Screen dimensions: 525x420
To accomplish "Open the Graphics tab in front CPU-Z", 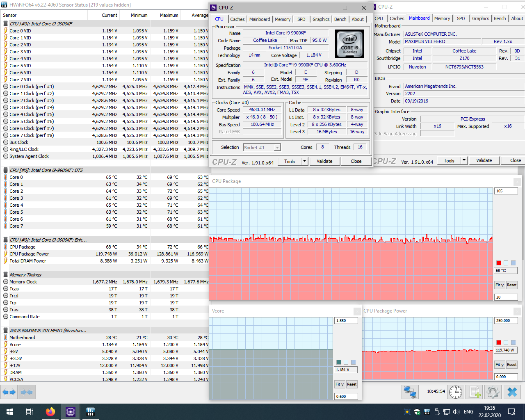I will (x=321, y=19).
